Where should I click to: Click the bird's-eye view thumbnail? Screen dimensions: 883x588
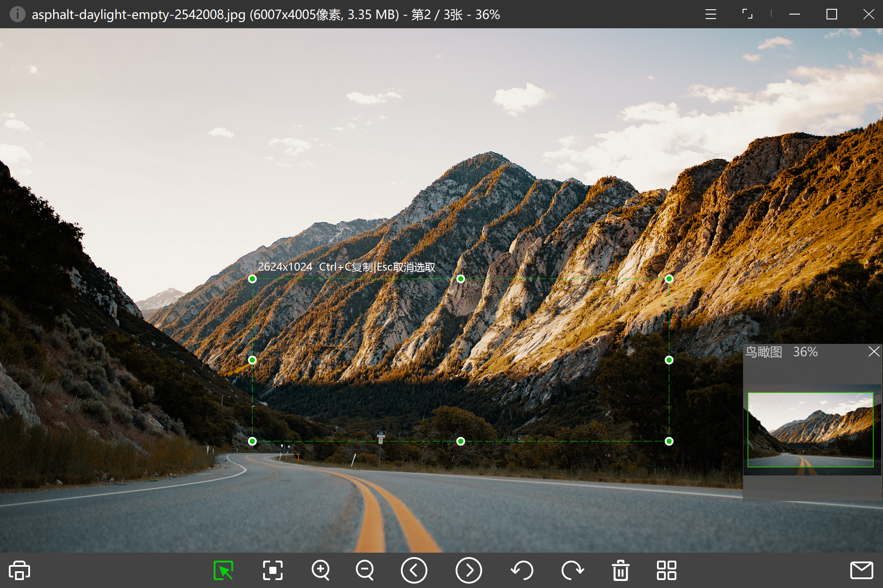[x=810, y=430]
